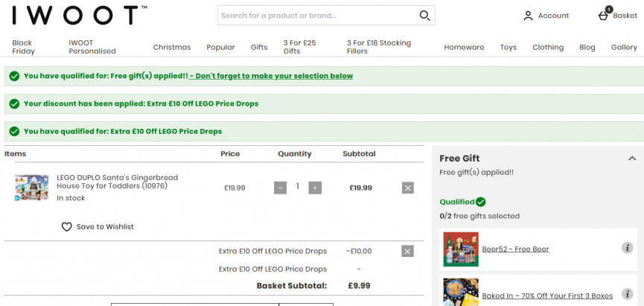Open the Black Friday menu

coord(23,47)
